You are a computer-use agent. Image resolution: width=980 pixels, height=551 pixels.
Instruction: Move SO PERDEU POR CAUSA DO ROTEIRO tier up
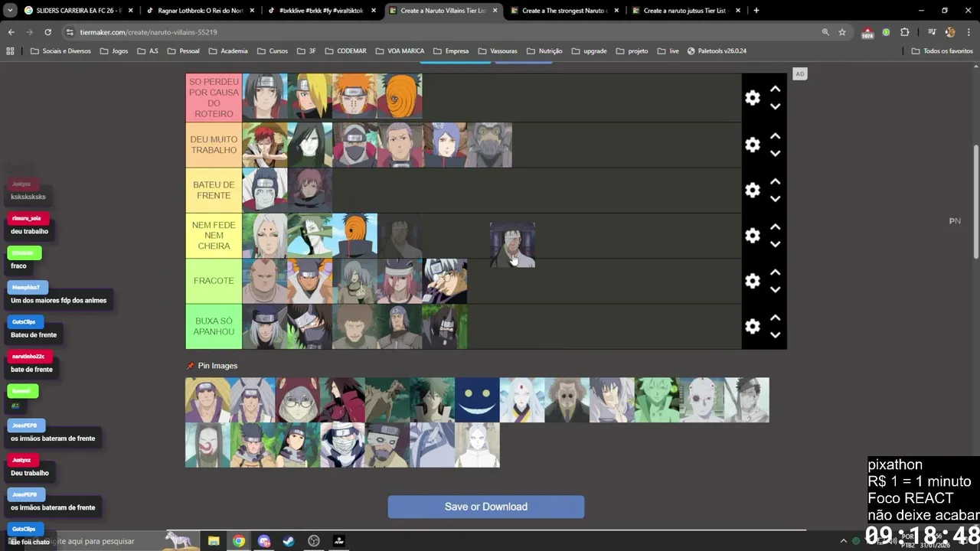click(x=775, y=90)
